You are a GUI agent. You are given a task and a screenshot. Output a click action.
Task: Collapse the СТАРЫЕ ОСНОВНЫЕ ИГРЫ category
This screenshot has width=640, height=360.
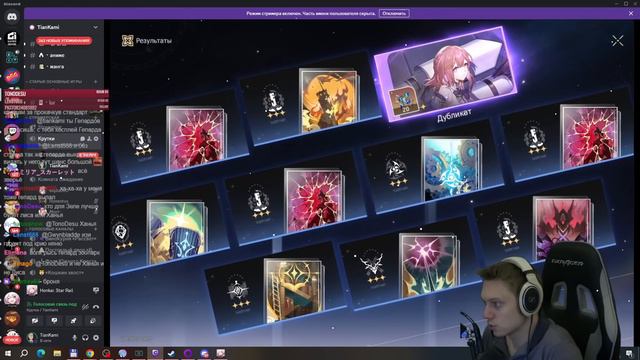(55, 82)
